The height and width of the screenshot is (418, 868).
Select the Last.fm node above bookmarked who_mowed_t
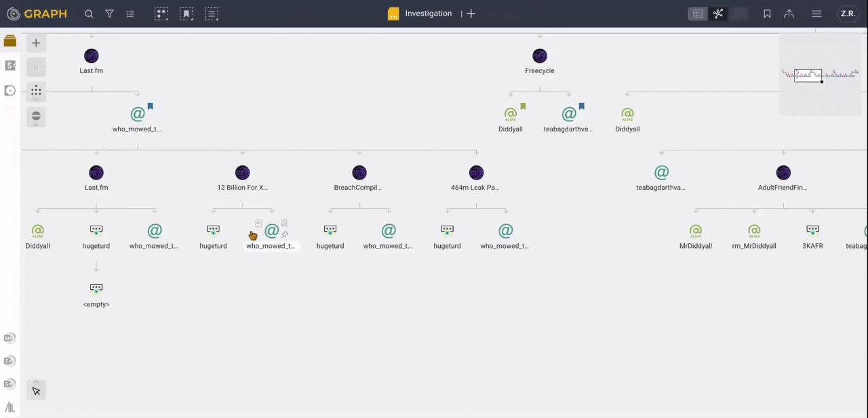(x=92, y=56)
